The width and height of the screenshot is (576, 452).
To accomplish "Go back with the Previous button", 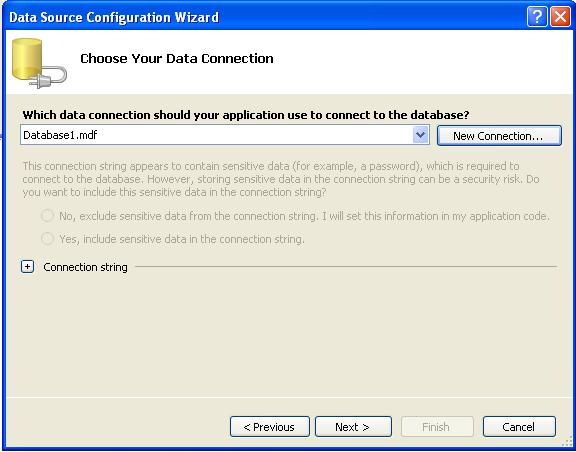I will [x=270, y=427].
